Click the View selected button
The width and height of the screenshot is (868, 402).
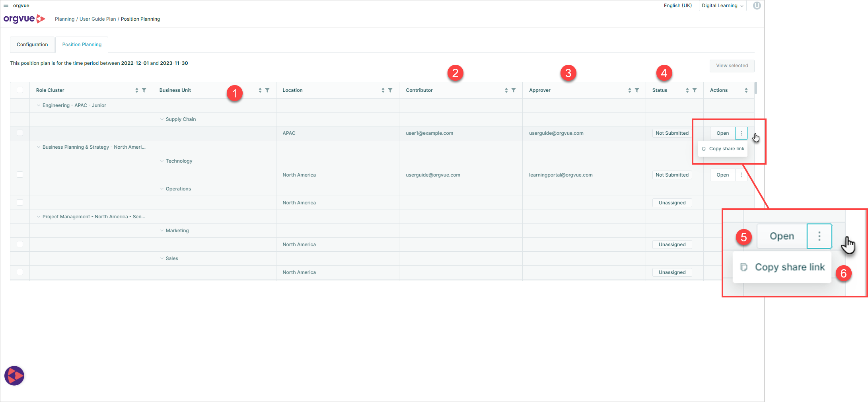[x=732, y=66]
